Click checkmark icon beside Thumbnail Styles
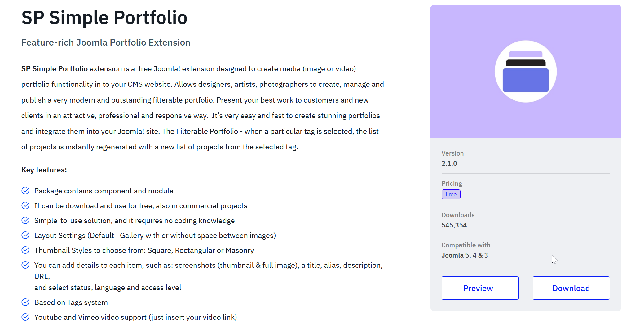 point(25,250)
